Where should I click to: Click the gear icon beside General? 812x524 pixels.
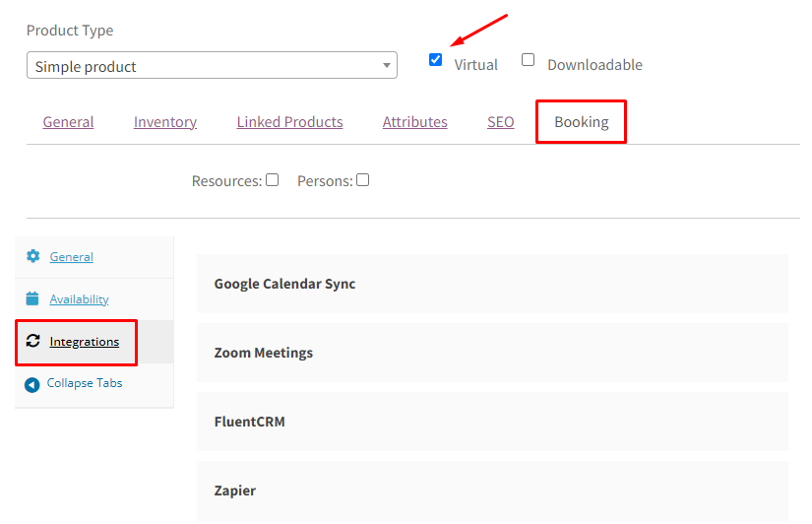(x=33, y=256)
